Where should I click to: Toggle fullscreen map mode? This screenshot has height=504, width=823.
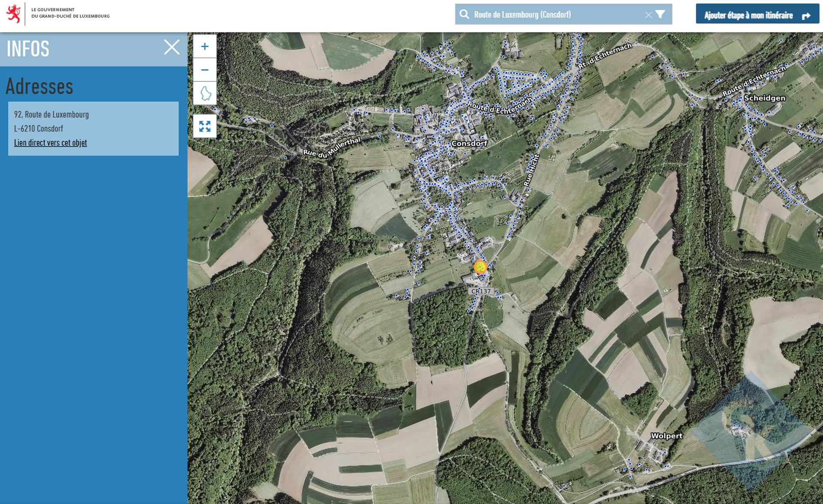pos(205,126)
